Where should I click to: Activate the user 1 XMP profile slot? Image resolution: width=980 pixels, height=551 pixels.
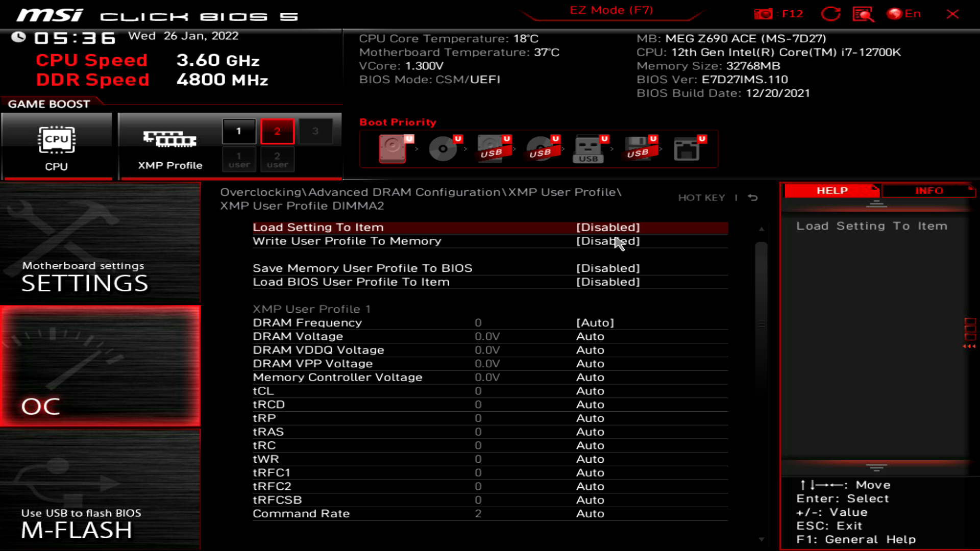tap(239, 159)
